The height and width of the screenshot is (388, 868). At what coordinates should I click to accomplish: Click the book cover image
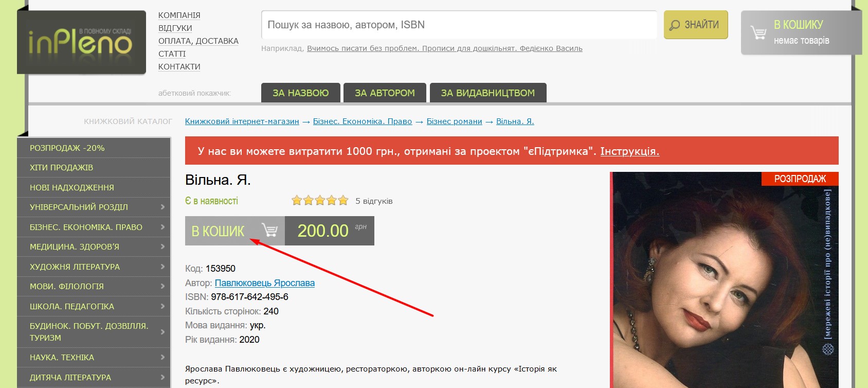724,280
